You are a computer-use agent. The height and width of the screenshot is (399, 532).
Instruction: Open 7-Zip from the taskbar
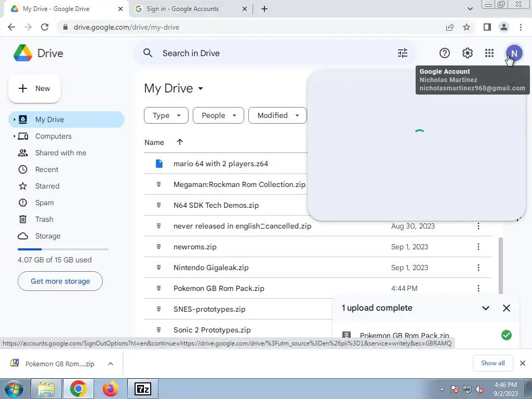[142, 389]
